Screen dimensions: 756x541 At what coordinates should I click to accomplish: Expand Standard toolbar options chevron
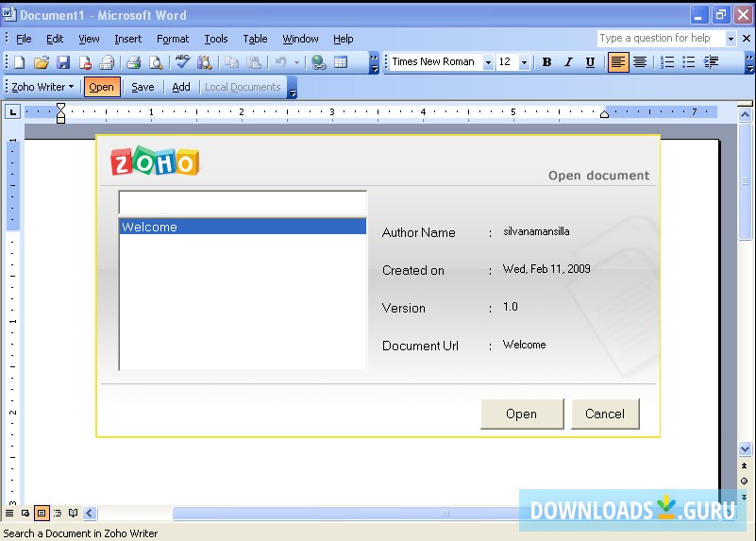(x=374, y=63)
